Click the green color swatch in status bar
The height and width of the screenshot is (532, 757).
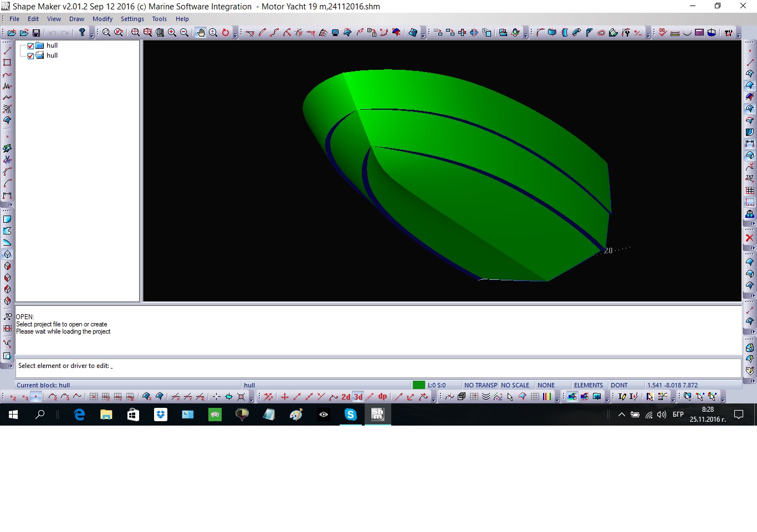click(418, 385)
